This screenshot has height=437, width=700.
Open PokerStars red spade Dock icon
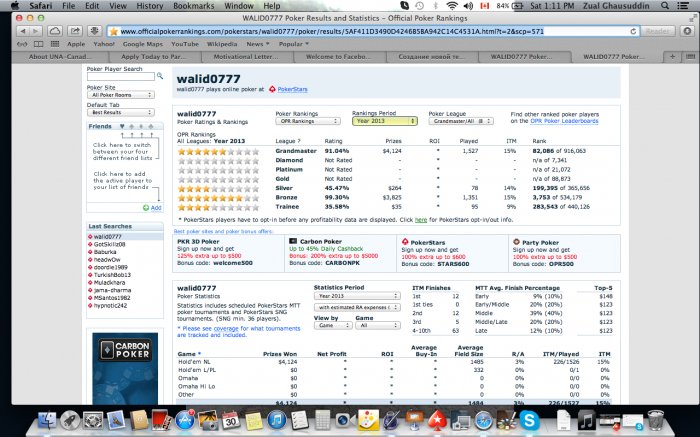[x=437, y=420]
